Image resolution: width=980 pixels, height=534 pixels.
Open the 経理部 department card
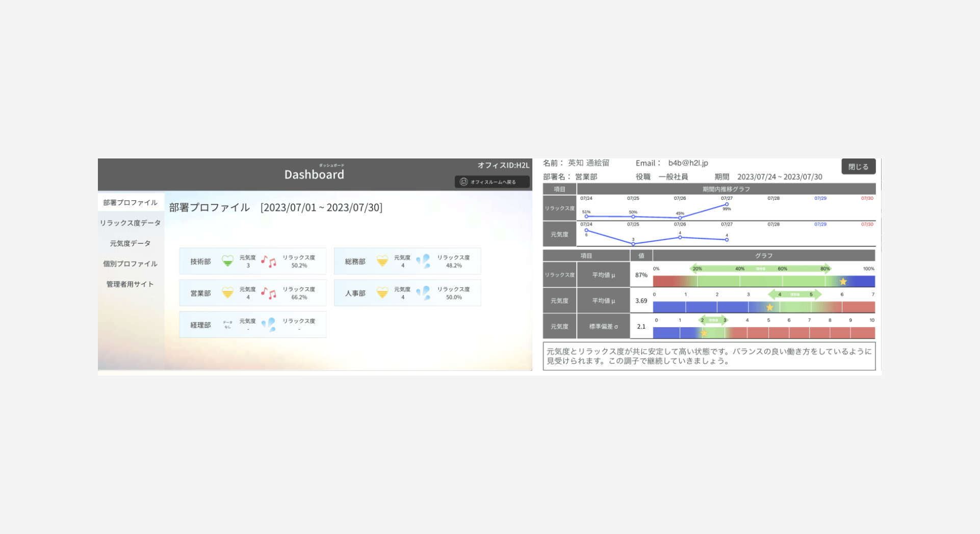[253, 325]
